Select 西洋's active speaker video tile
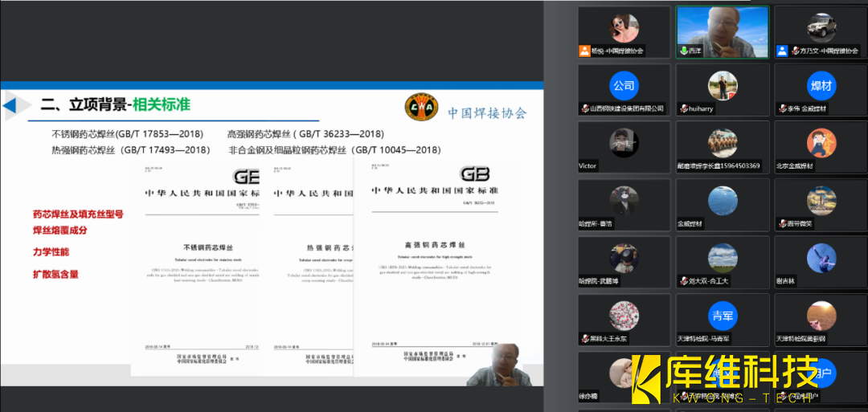Screen dimensions: 868x412 point(722,32)
